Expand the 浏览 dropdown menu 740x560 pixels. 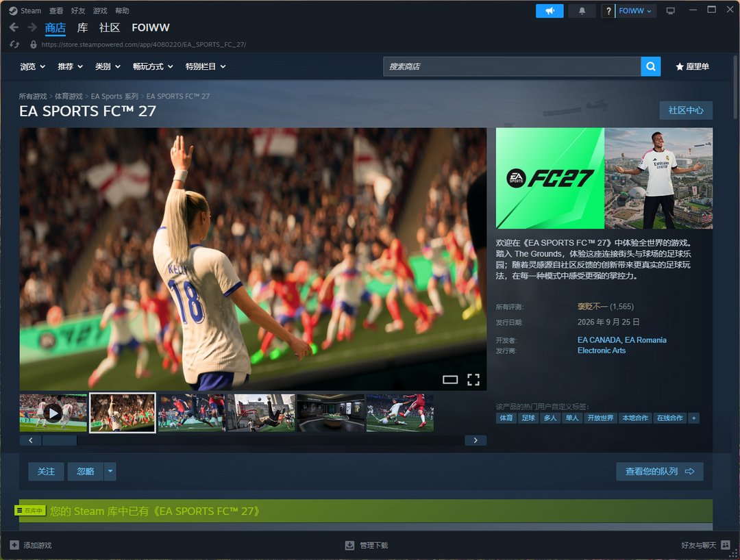(x=33, y=66)
